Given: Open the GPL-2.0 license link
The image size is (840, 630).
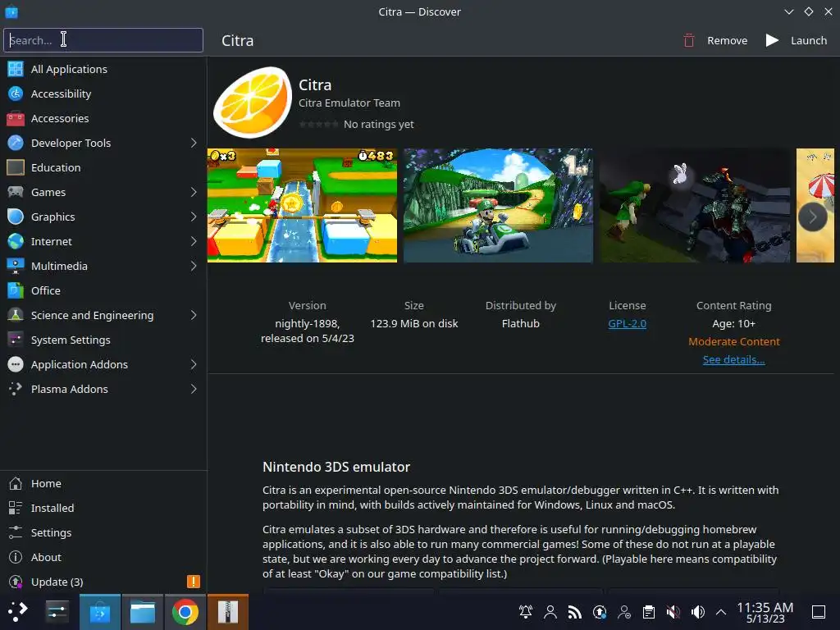Looking at the screenshot, I should point(628,323).
